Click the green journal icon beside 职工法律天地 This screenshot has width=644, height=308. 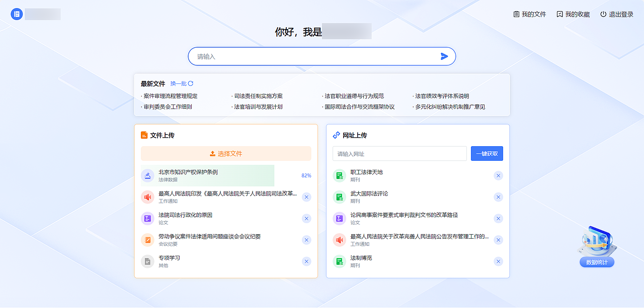click(339, 175)
